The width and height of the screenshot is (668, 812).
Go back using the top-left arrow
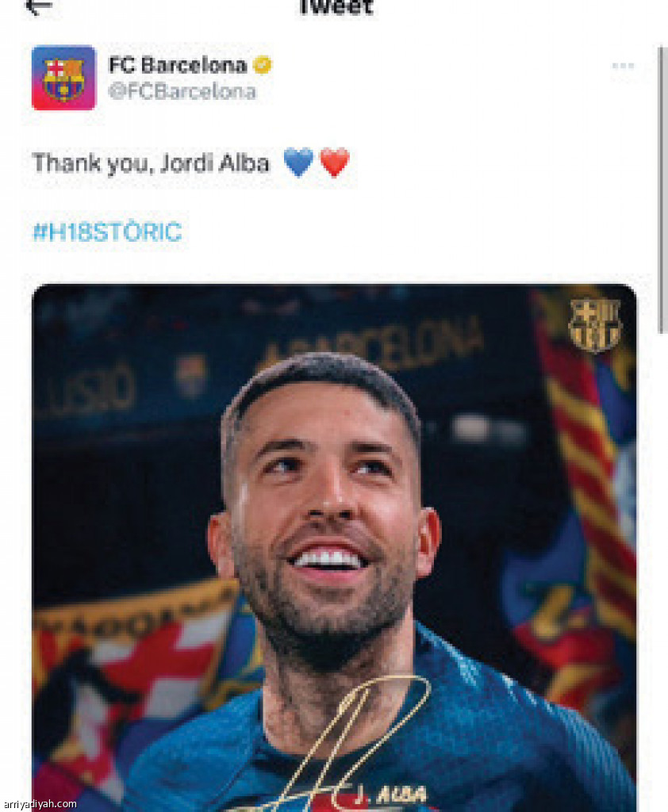pos(39,6)
